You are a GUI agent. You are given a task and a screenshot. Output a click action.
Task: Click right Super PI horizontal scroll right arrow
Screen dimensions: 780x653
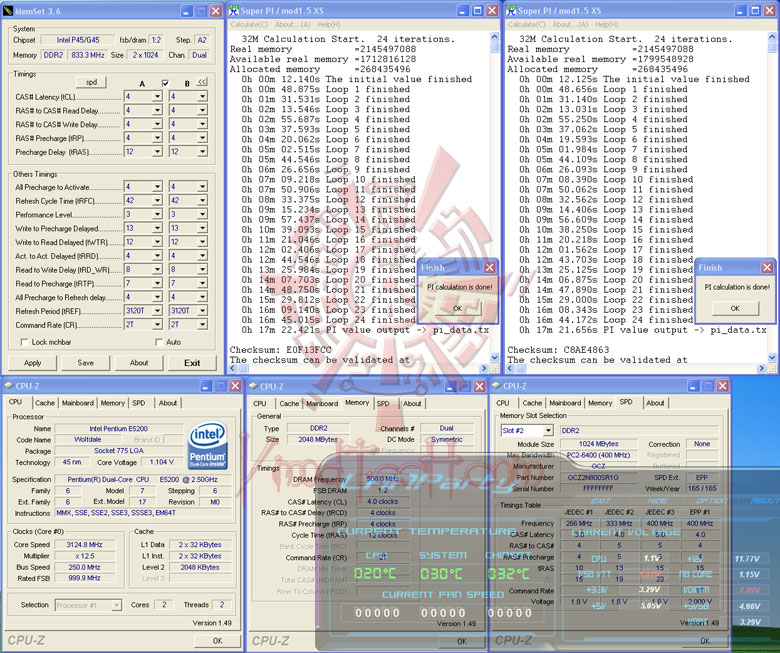click(x=761, y=368)
